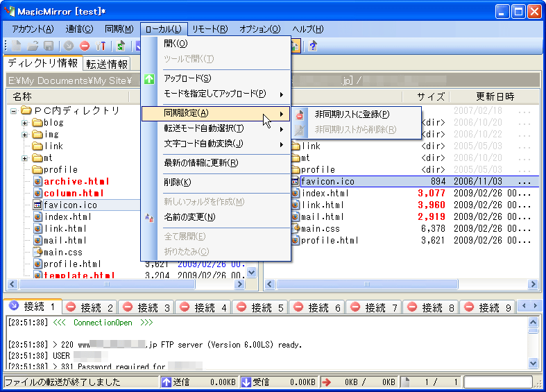The width and height of the screenshot is (546, 392).
Task: Click the red register-to-list icon
Action: [x=300, y=114]
